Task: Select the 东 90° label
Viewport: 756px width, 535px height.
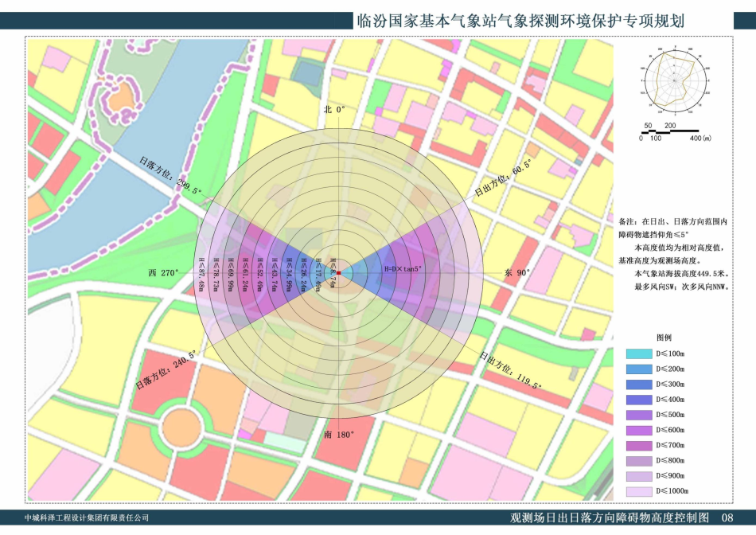Action: point(516,273)
